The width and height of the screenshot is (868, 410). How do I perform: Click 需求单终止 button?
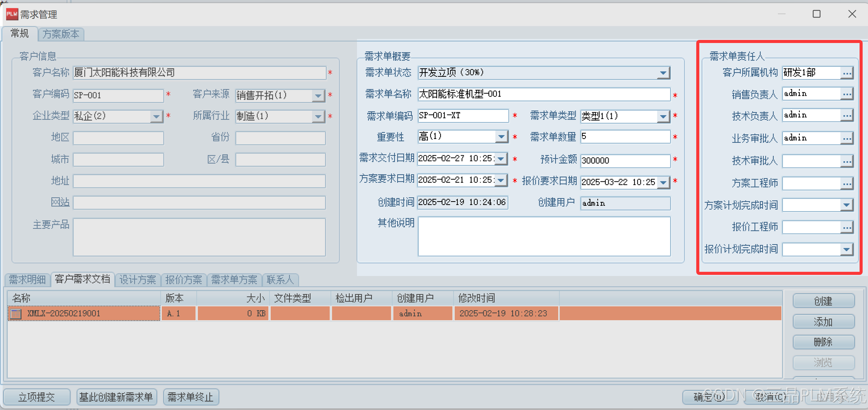191,397
